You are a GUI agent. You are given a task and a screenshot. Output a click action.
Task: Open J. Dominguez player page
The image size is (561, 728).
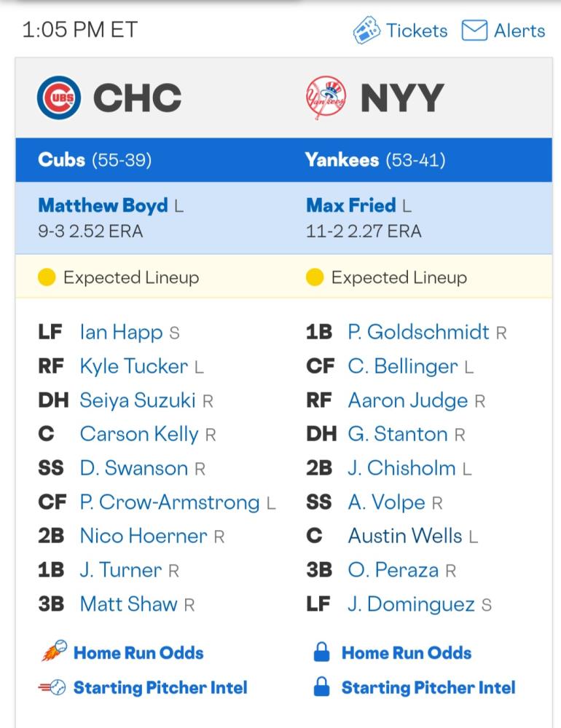[412, 604]
